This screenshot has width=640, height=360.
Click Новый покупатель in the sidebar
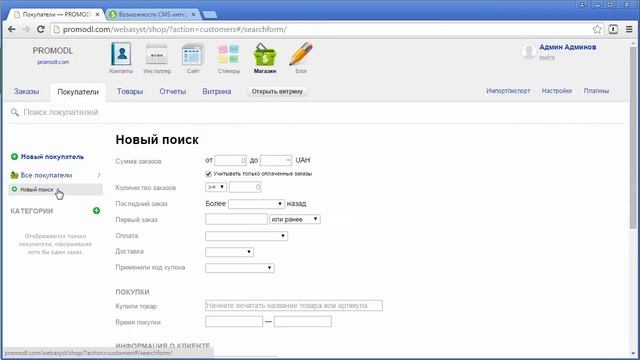pyautogui.click(x=52, y=157)
